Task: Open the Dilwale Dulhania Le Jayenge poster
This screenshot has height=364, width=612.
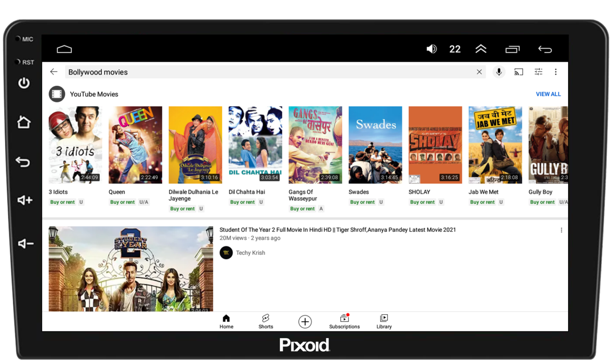Action: point(195,145)
